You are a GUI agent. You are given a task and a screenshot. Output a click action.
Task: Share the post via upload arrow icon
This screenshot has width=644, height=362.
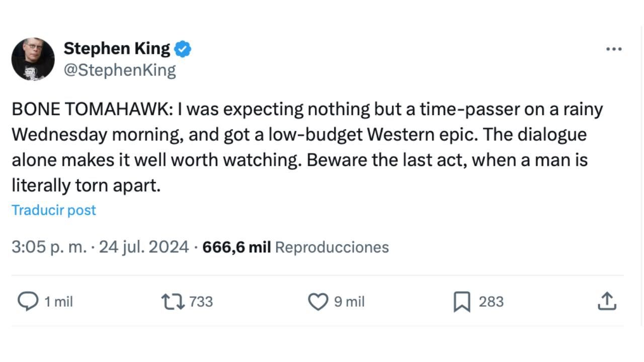[x=607, y=301]
